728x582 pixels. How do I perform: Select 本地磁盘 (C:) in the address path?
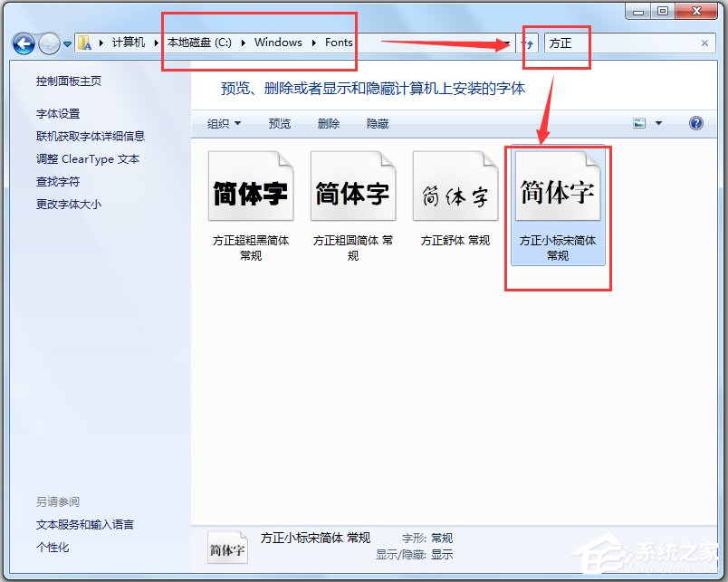coord(199,43)
